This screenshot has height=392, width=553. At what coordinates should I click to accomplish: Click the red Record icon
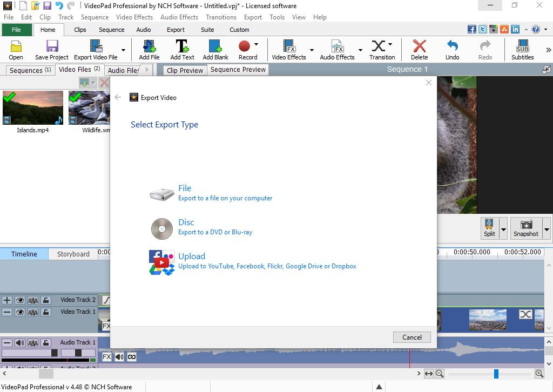point(244,46)
